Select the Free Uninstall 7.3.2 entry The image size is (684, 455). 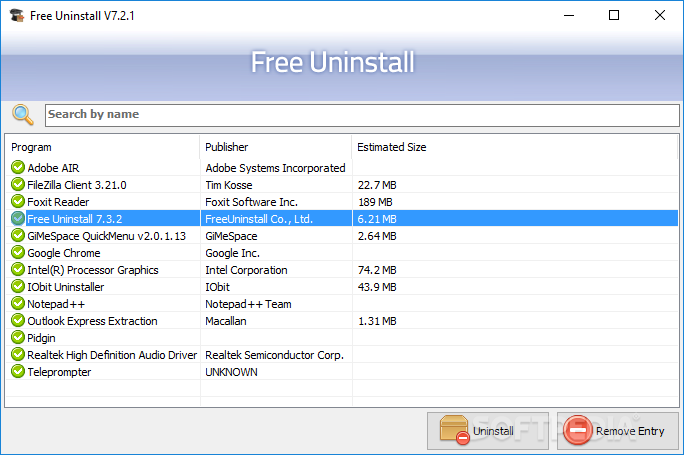pyautogui.click(x=75, y=219)
